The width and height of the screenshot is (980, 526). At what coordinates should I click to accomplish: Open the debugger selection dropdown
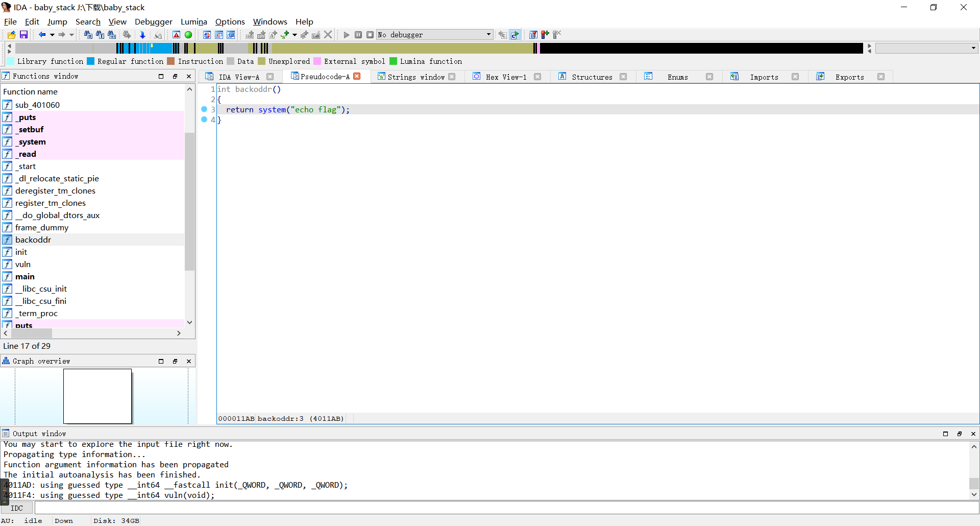coord(488,35)
